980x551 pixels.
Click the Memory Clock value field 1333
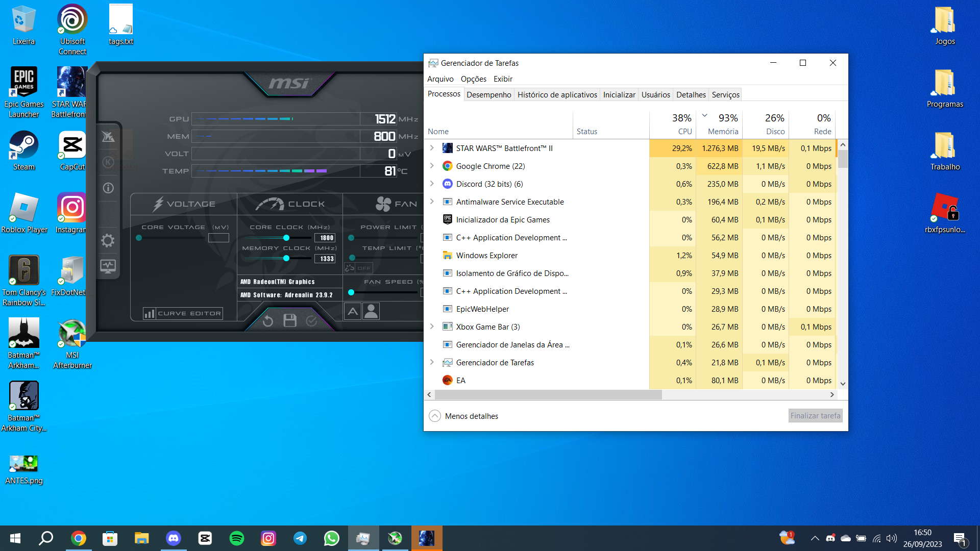[325, 259]
